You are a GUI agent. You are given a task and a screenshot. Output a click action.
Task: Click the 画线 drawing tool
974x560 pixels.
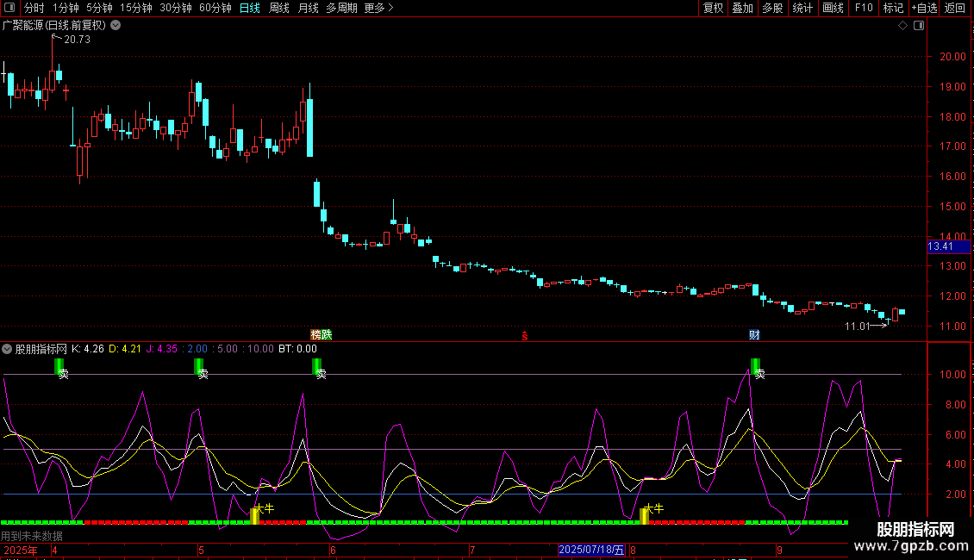click(x=833, y=8)
